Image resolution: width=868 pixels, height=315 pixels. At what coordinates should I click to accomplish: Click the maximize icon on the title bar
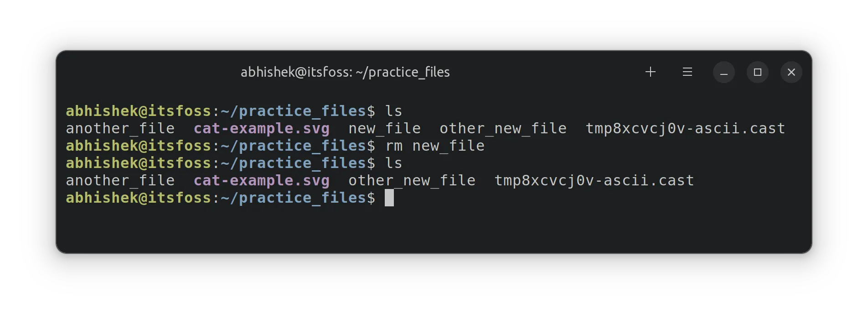coord(757,72)
